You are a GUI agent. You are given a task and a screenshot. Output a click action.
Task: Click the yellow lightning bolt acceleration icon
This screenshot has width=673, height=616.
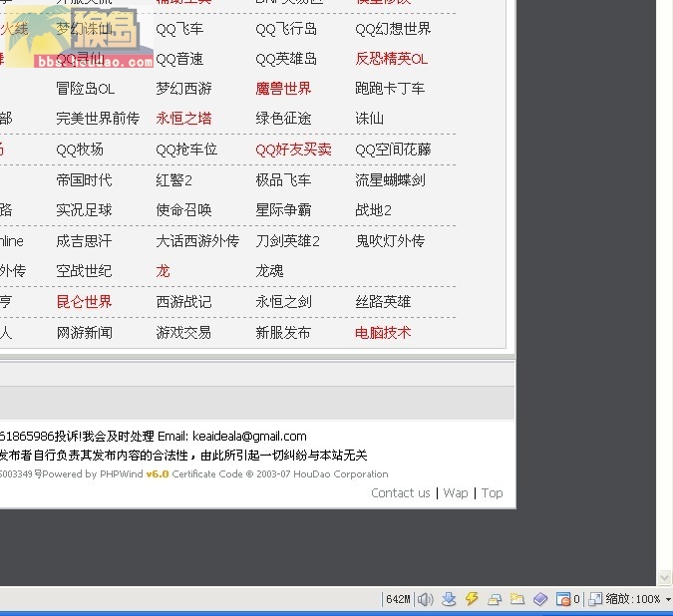472,598
